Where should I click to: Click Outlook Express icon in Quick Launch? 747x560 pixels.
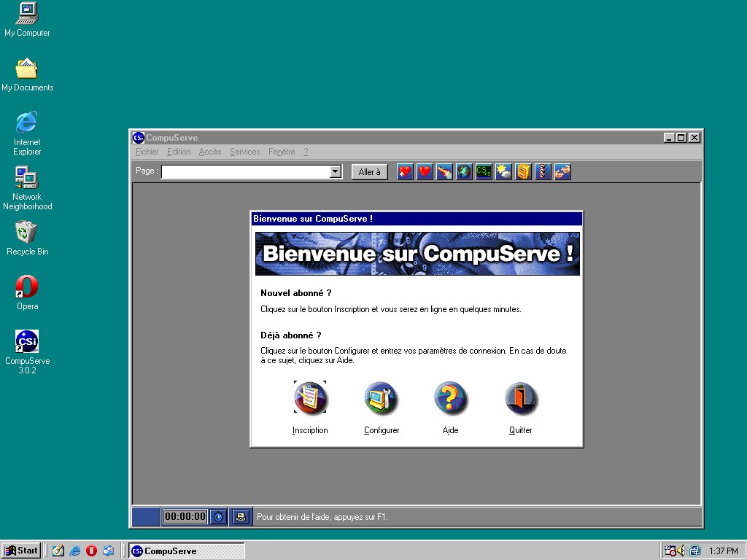click(108, 551)
